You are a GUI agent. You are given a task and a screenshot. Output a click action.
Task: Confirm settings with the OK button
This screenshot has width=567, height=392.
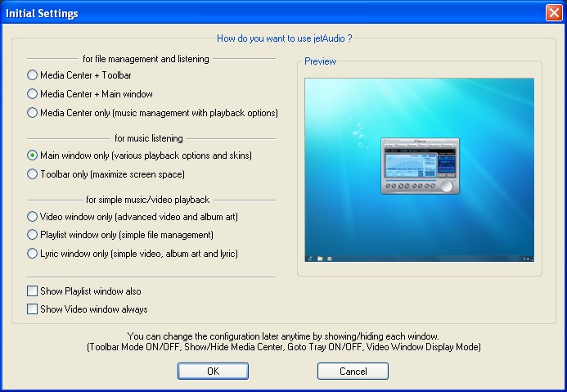pyautogui.click(x=213, y=372)
